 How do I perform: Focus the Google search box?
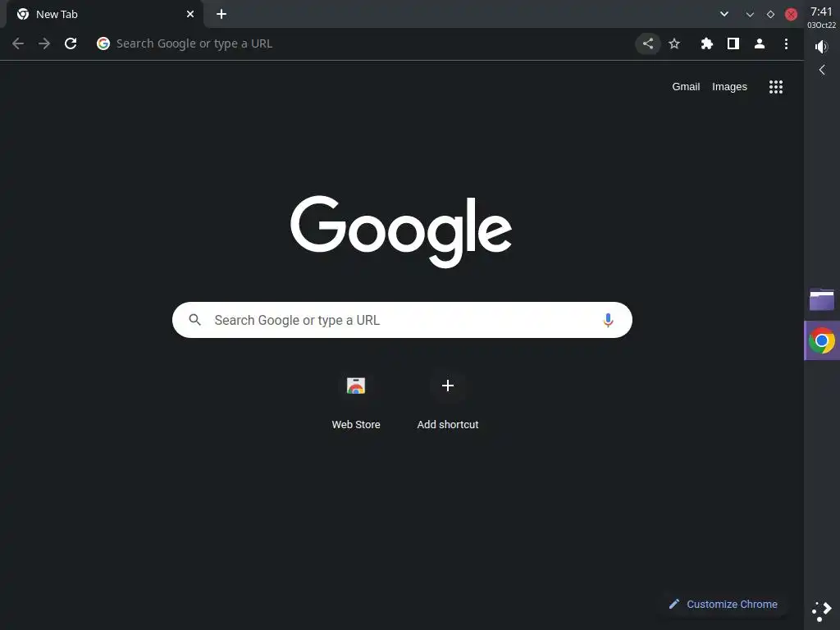tap(402, 320)
